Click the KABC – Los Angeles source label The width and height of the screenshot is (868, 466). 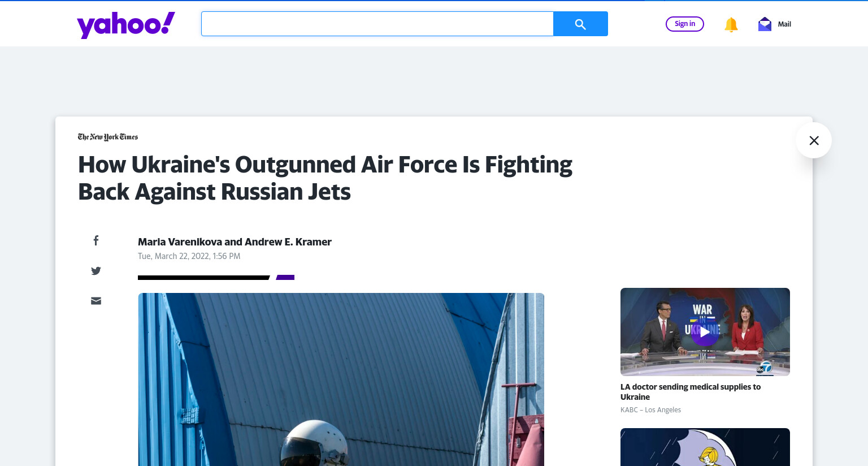tap(650, 410)
